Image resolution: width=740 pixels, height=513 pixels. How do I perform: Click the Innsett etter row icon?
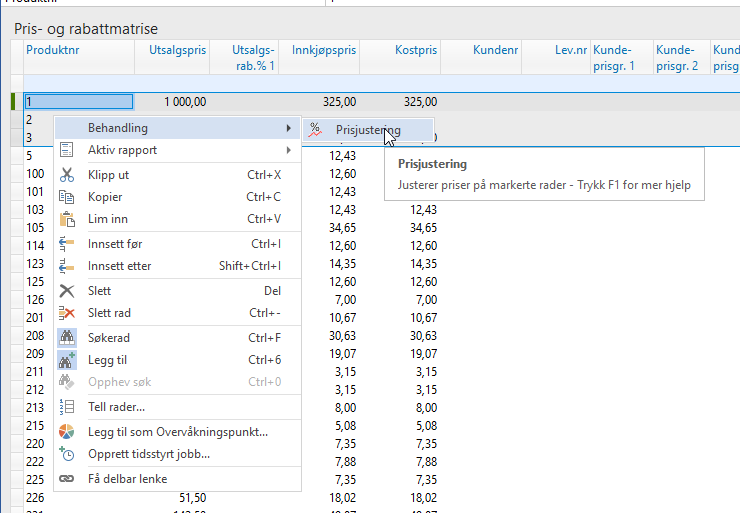[67, 266]
